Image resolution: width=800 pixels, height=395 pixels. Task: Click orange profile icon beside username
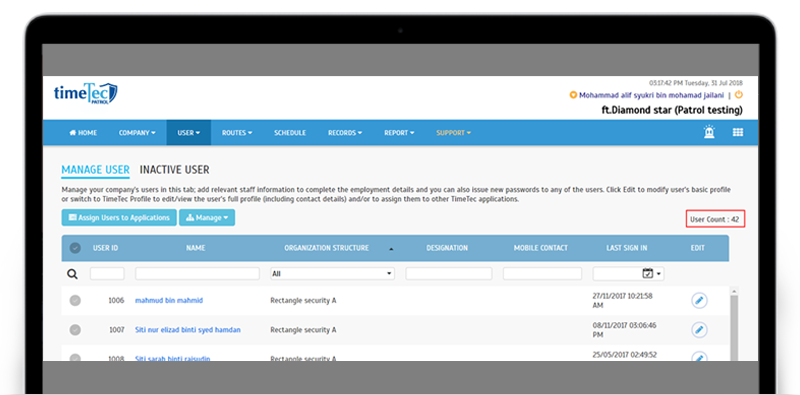[x=573, y=95]
